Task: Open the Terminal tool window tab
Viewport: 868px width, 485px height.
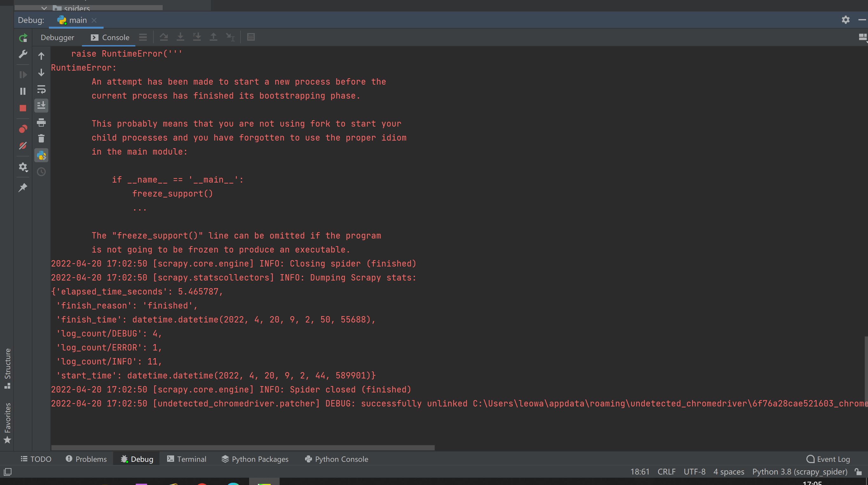Action: pos(187,459)
